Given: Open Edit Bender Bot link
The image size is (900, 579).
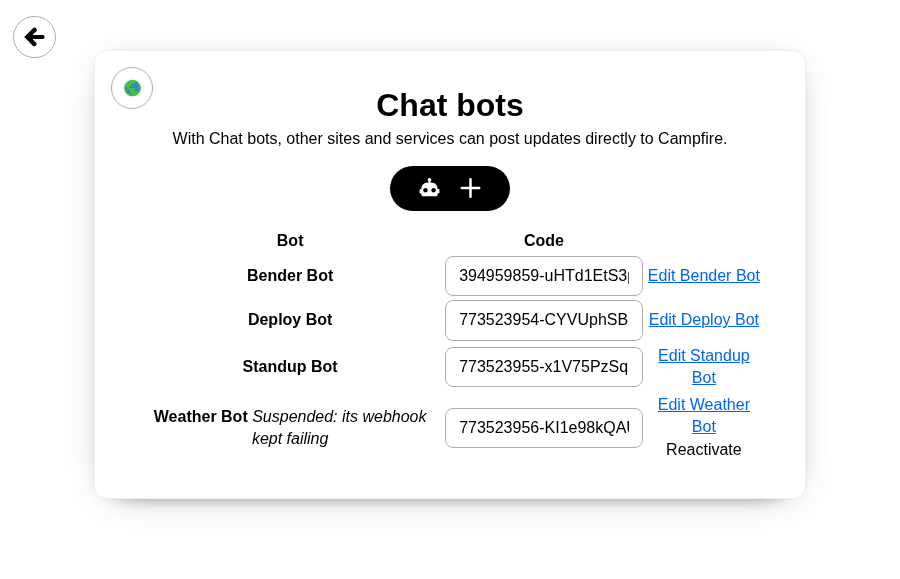Looking at the screenshot, I should 704,275.
